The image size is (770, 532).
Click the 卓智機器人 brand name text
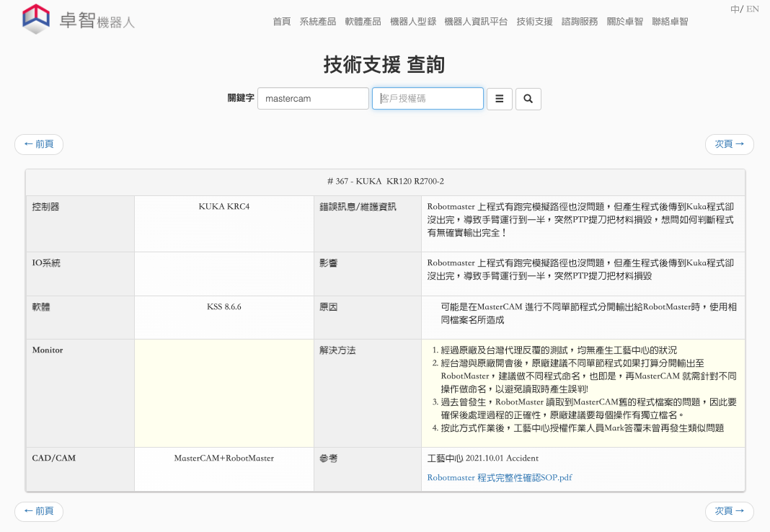[x=97, y=21]
